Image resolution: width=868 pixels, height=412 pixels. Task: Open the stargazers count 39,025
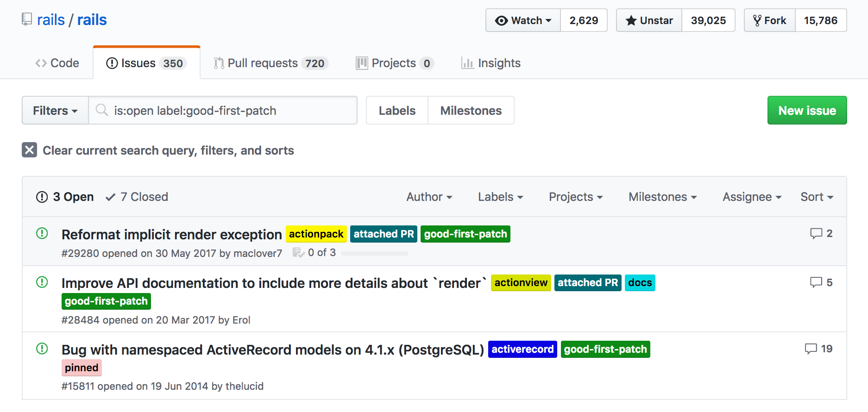pos(708,20)
